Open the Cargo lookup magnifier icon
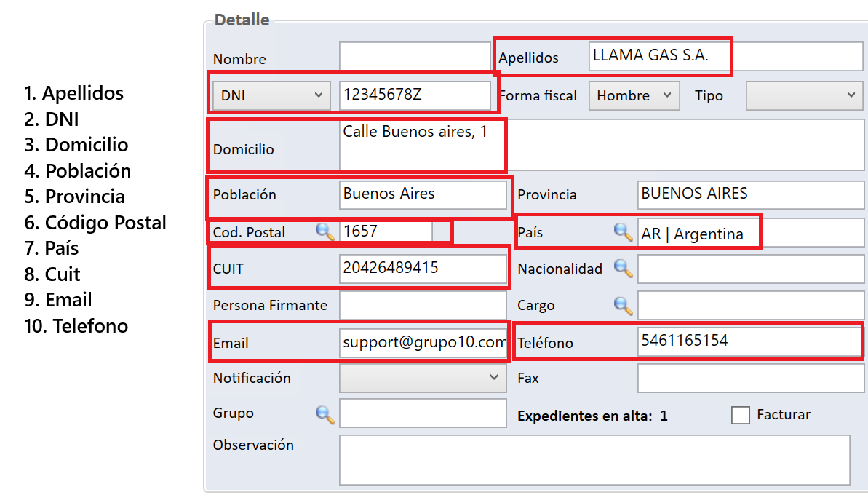 (623, 305)
